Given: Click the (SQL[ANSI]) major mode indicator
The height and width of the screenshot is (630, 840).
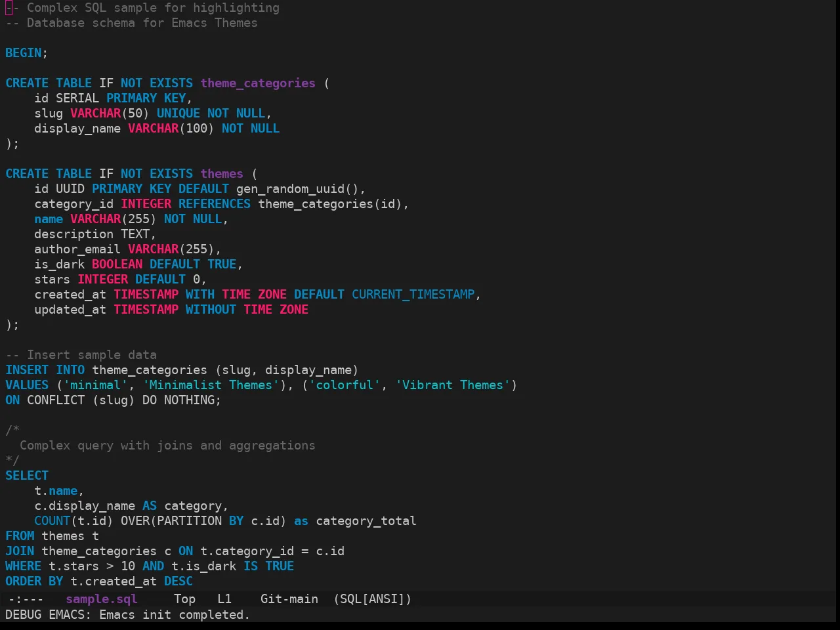Looking at the screenshot, I should 372,599.
